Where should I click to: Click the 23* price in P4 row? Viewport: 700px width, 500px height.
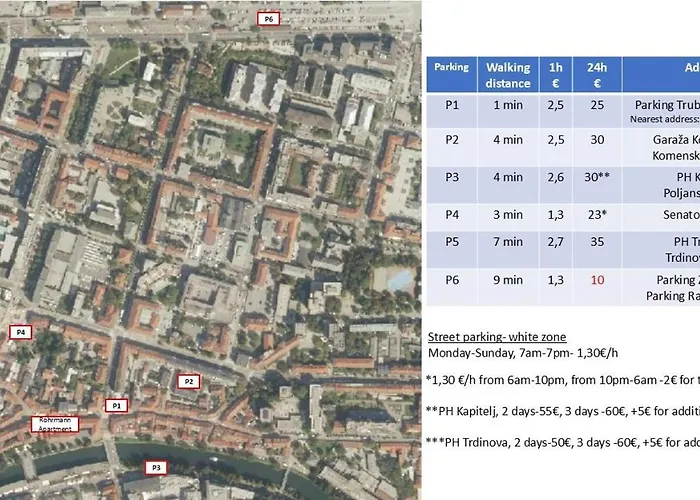(598, 214)
